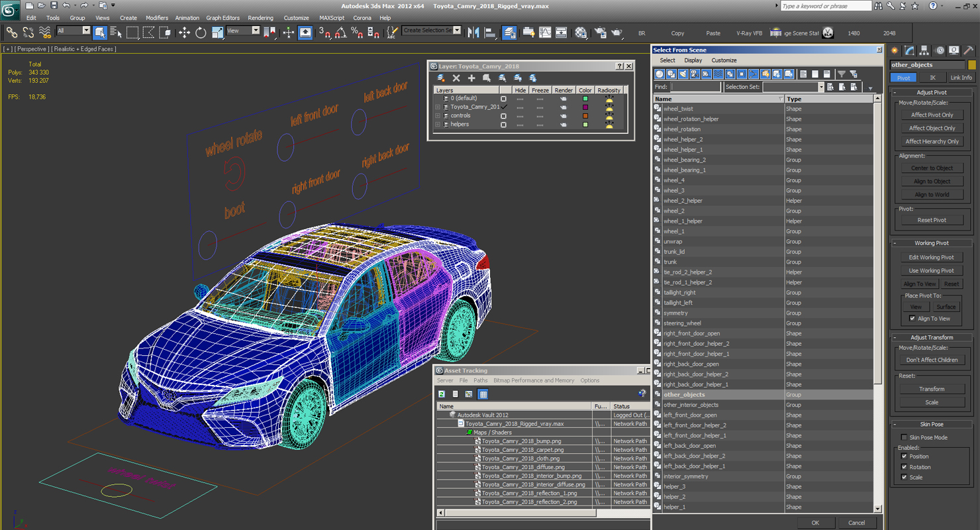
Task: Click OK in Select From Scene
Action: (815, 523)
